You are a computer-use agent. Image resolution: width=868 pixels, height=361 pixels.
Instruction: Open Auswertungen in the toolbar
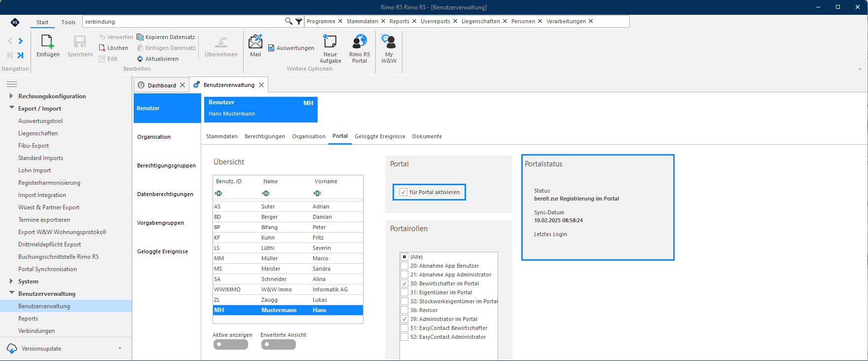291,48
